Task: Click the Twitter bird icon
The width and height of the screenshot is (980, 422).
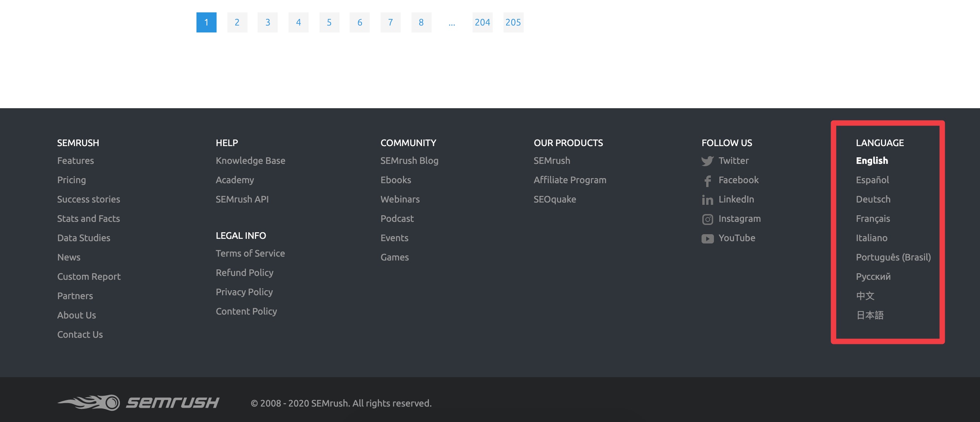Action: (707, 161)
